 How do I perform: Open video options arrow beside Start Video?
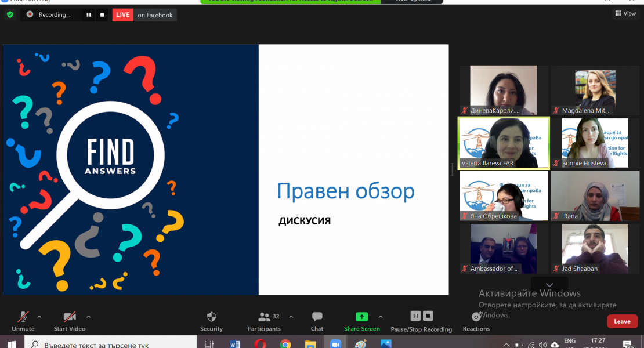(x=88, y=317)
